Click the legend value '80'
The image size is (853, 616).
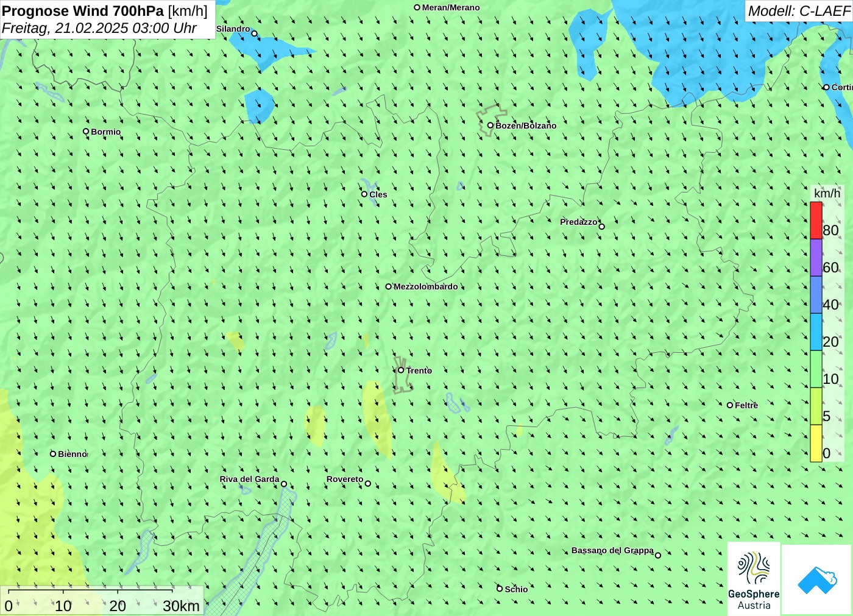tap(830, 230)
